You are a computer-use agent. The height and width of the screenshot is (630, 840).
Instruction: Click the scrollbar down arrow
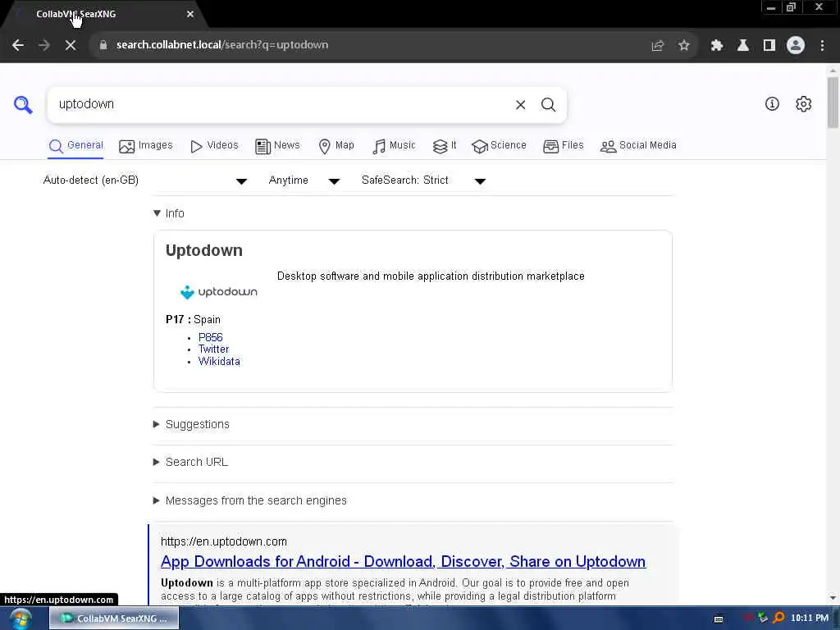(833, 598)
